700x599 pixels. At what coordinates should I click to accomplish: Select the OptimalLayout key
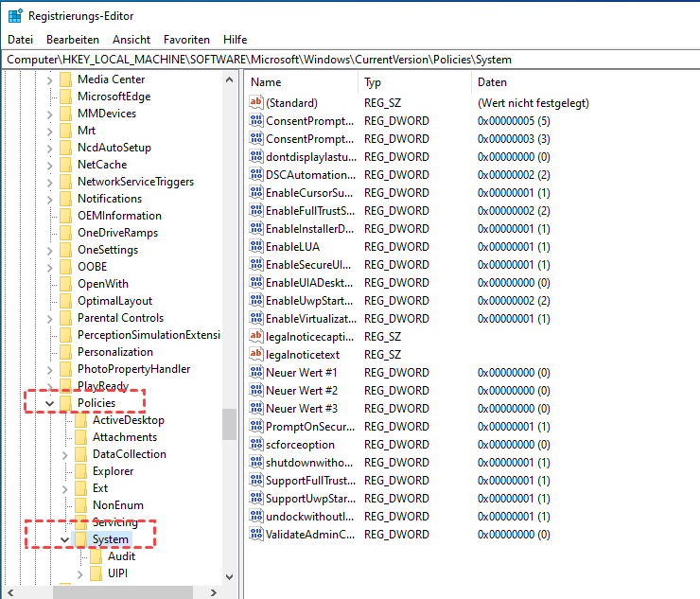[114, 301]
